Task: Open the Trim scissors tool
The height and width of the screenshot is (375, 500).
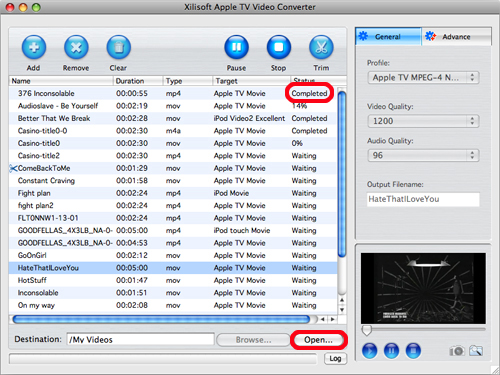Action: (x=321, y=47)
